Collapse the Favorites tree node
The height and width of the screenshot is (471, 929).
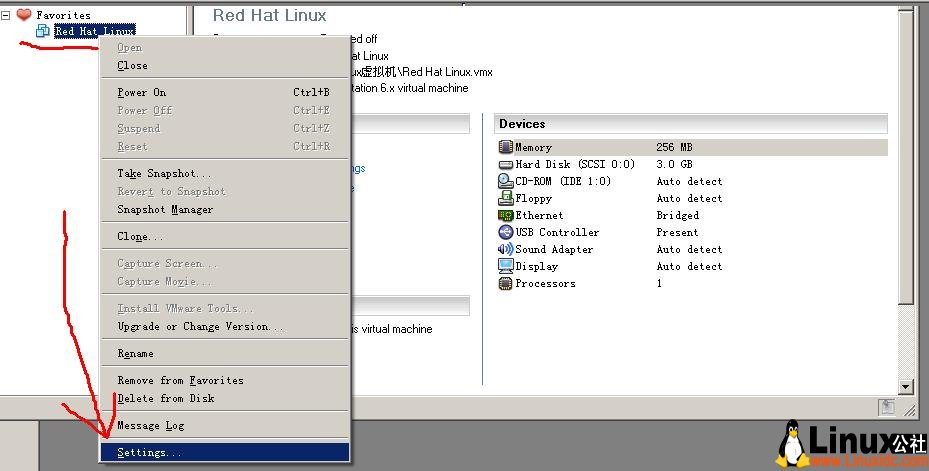coord(5,15)
